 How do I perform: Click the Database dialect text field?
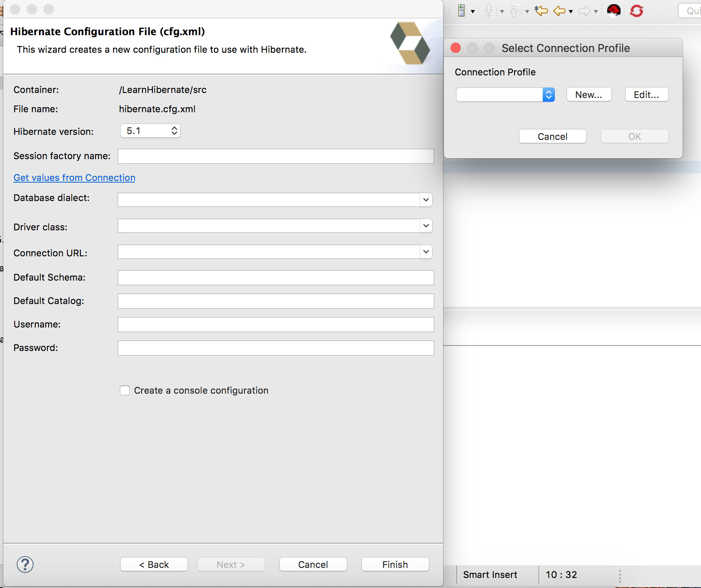coord(269,200)
